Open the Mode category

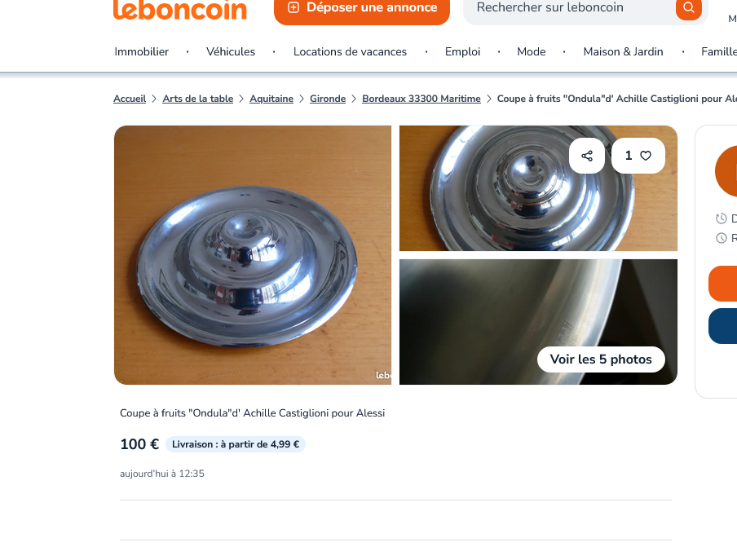click(x=531, y=51)
